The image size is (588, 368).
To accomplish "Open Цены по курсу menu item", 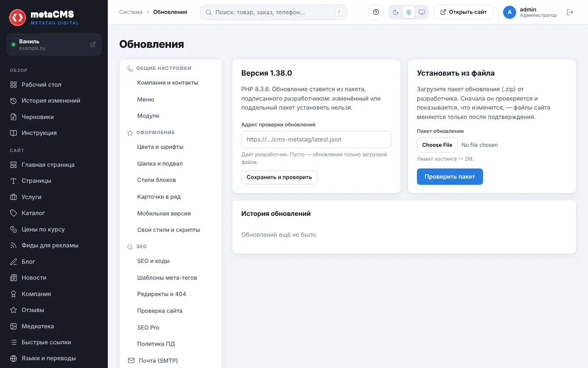I will tap(54, 229).
